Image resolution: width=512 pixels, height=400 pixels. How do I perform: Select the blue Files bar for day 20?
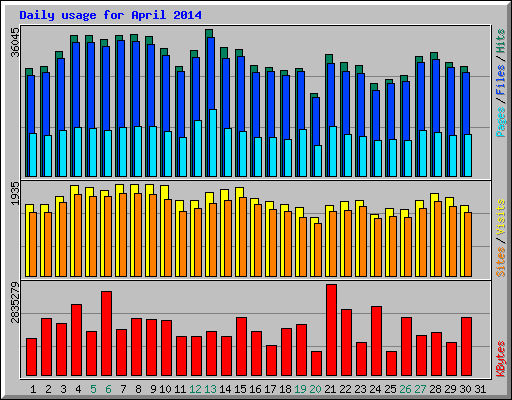[x=316, y=121]
